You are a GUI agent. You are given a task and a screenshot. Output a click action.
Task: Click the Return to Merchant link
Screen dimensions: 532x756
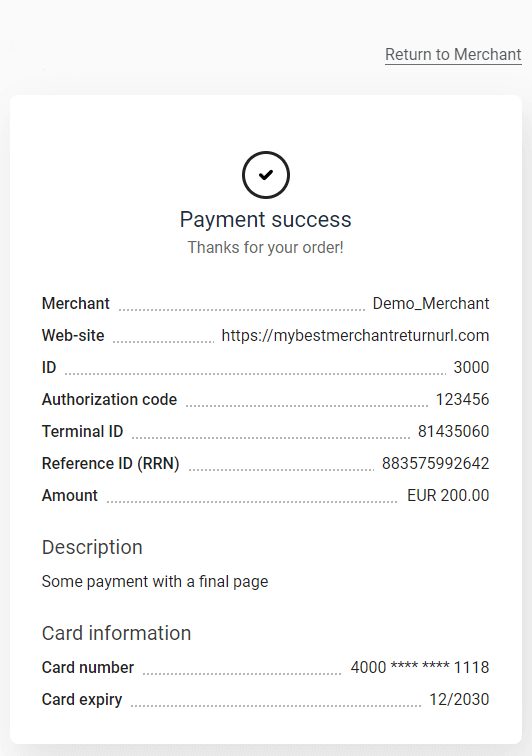453,54
